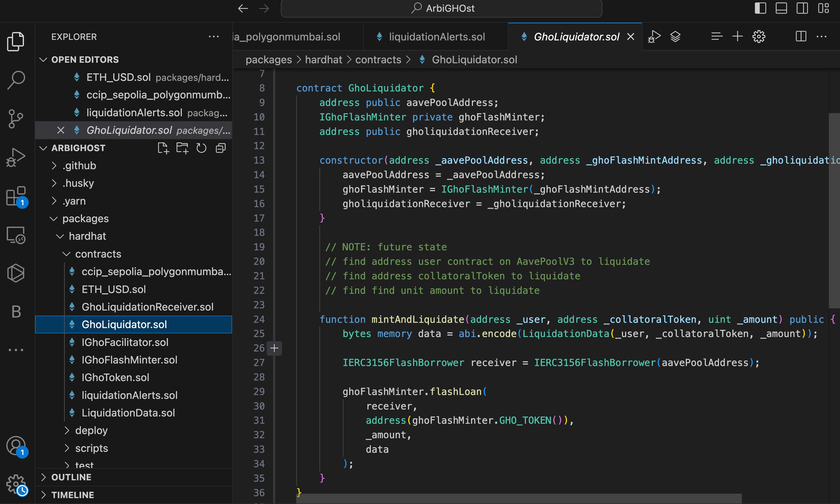Open Explorer views and more actions menu

pos(214,36)
